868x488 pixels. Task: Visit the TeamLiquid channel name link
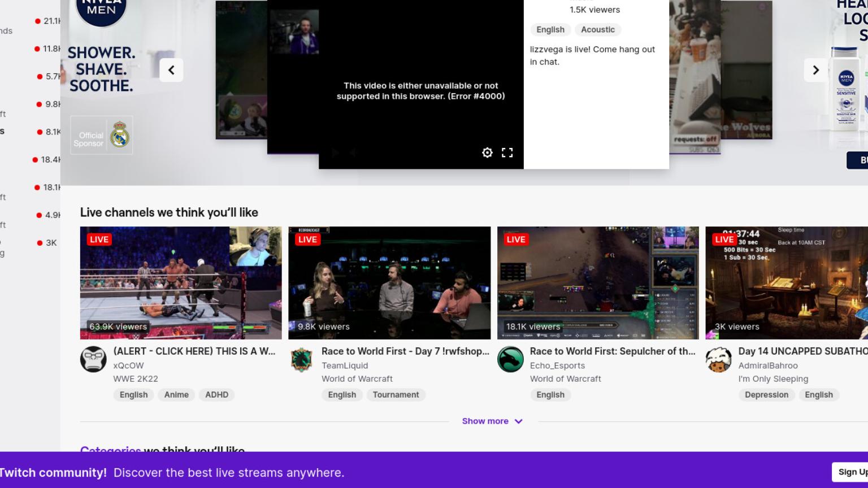tap(345, 365)
